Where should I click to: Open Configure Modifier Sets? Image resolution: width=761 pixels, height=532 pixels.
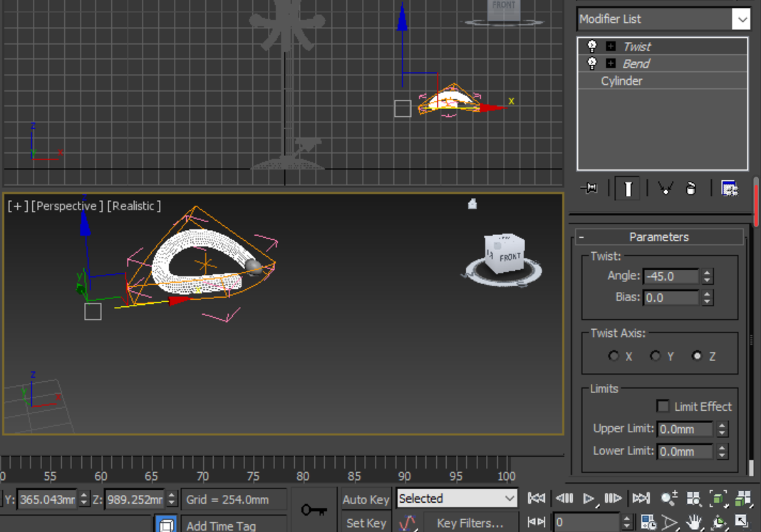729,188
